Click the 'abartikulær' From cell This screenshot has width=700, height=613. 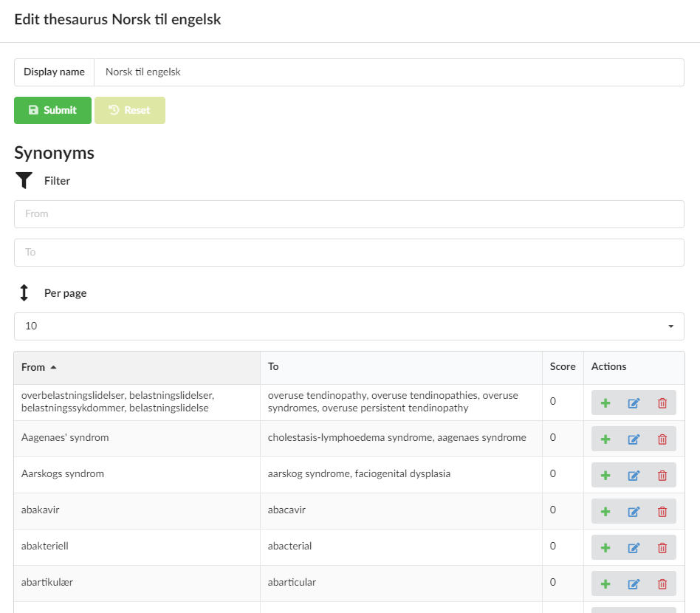(x=137, y=583)
